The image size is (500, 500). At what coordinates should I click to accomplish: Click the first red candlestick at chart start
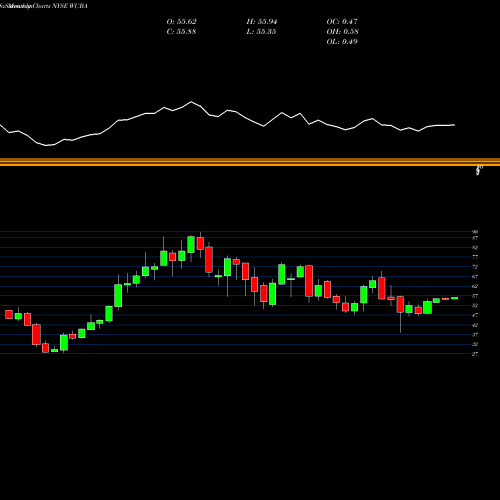tap(9, 314)
